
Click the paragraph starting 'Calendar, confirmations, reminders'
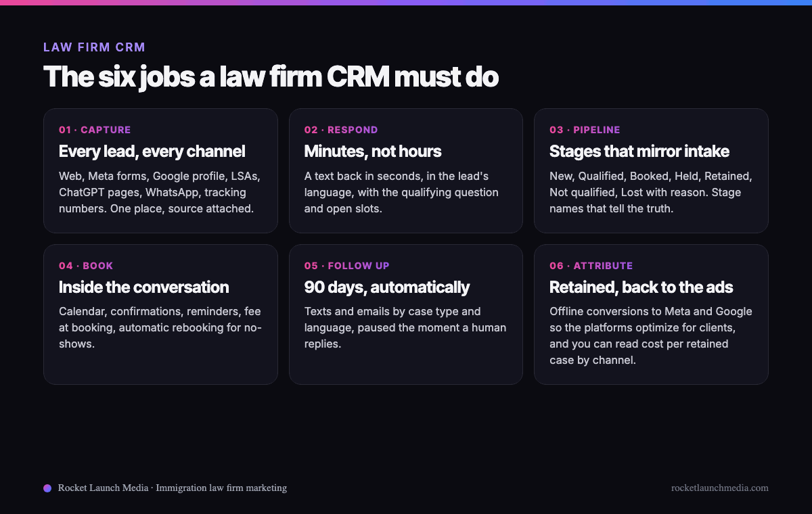point(160,328)
